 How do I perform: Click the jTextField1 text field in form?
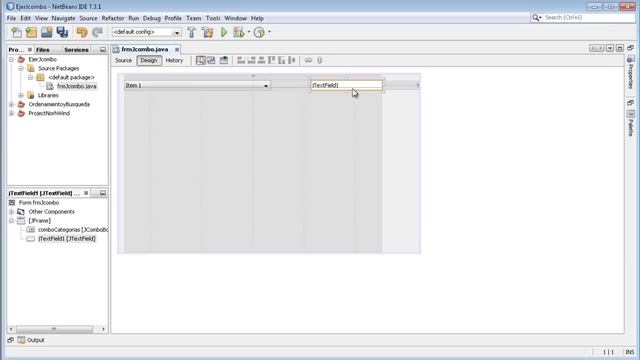click(x=347, y=85)
